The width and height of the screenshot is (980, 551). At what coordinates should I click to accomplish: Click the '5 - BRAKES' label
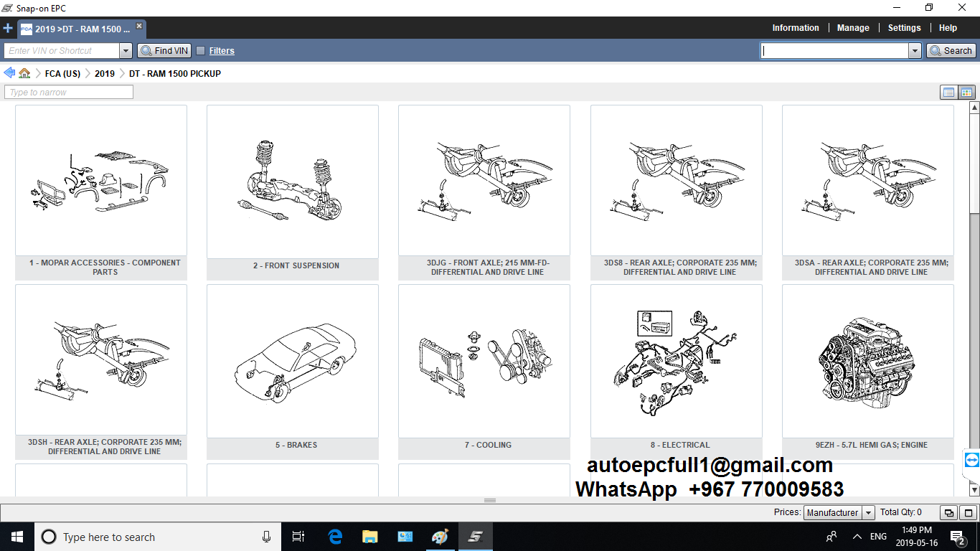click(296, 445)
